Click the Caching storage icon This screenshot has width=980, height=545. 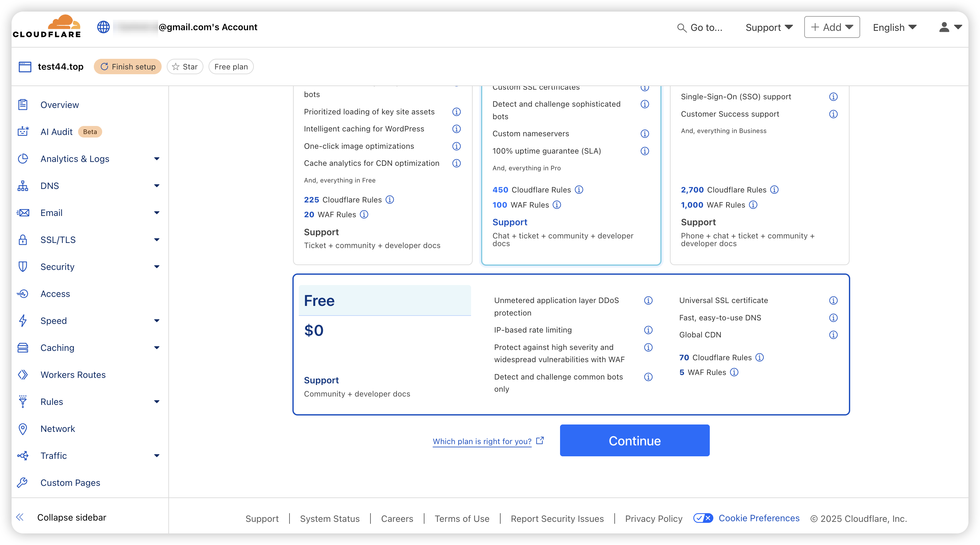coord(23,348)
